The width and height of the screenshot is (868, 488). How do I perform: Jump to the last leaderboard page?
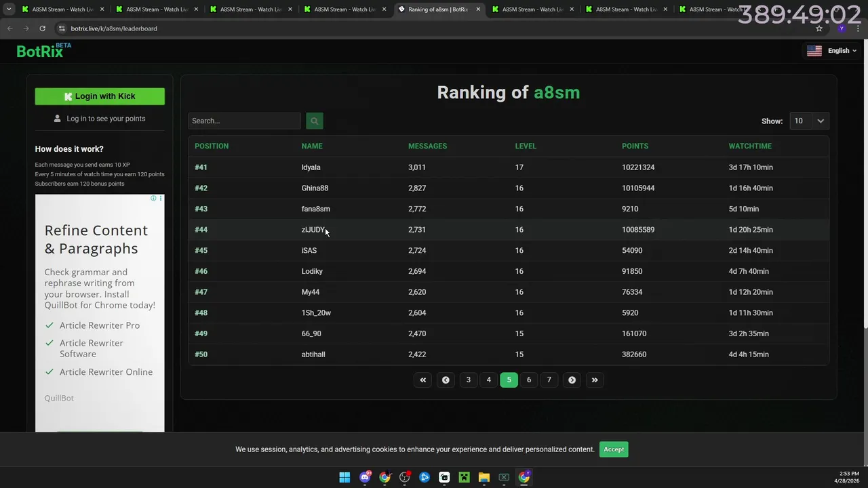[x=595, y=380]
